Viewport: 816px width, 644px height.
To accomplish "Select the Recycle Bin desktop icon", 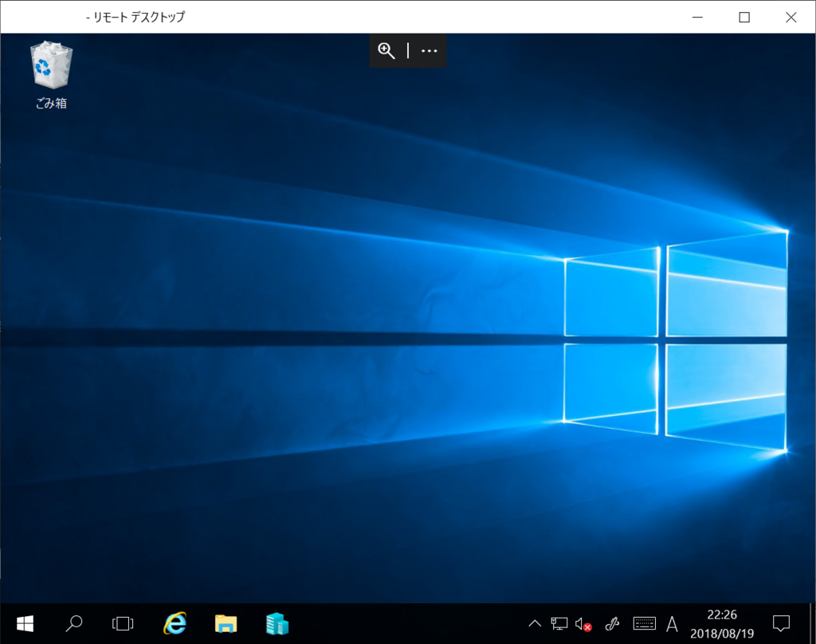I will 51,75.
